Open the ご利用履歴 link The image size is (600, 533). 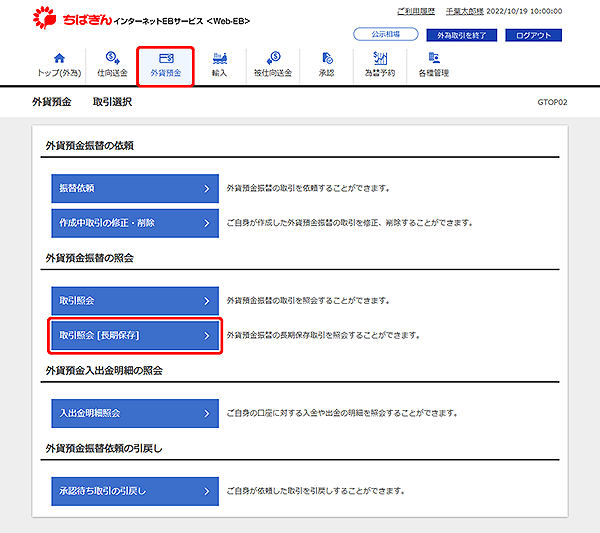click(x=416, y=11)
